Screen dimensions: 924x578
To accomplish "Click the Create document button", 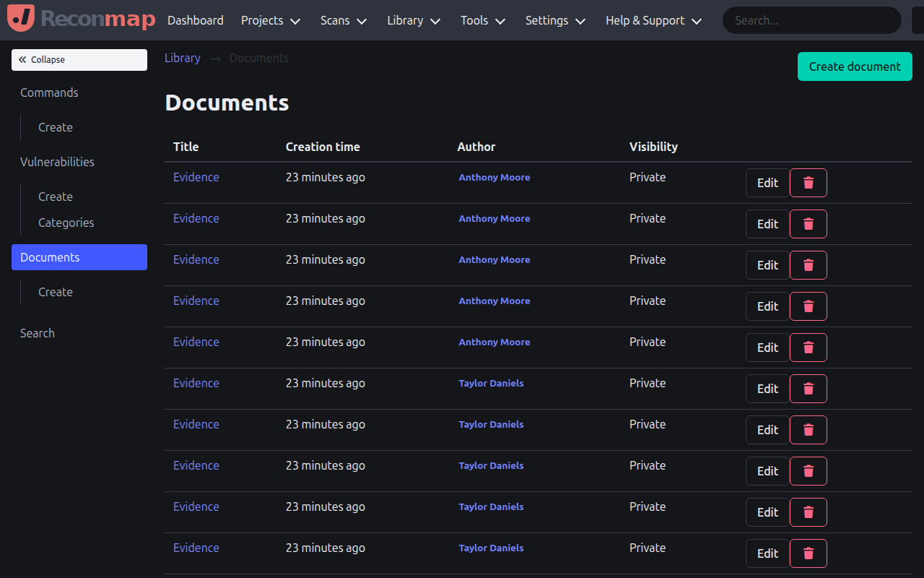I will [x=855, y=66].
